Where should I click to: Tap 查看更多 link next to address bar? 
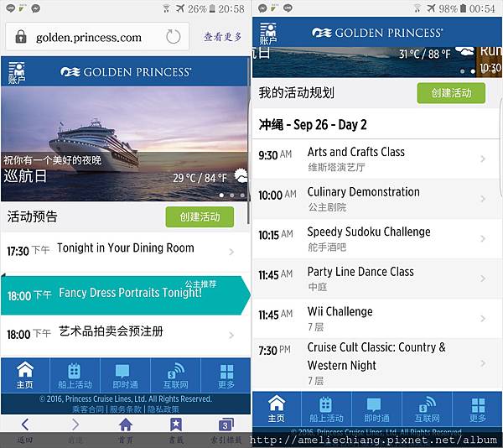coord(223,37)
